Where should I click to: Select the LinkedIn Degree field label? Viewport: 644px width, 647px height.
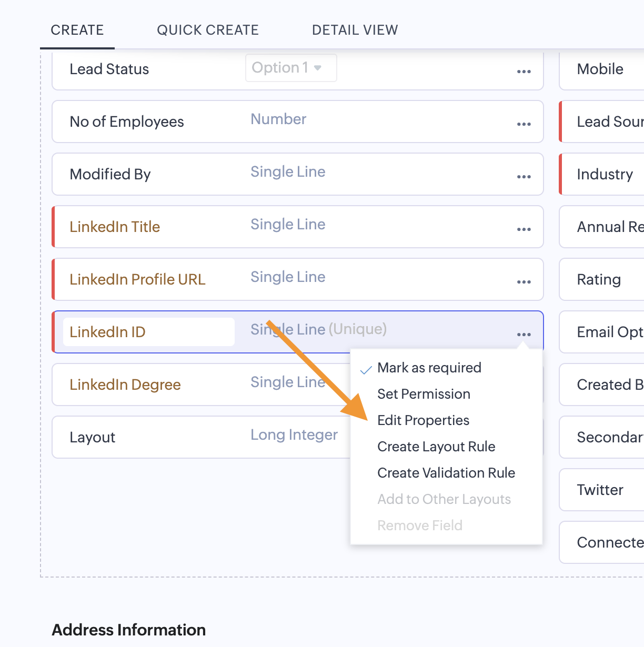[125, 385]
